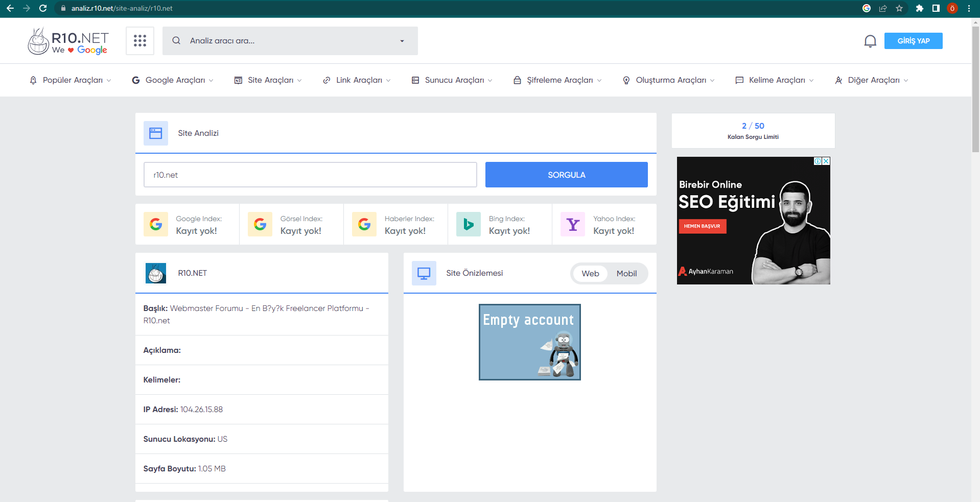Open the Chrome three-dot menu

point(969,8)
